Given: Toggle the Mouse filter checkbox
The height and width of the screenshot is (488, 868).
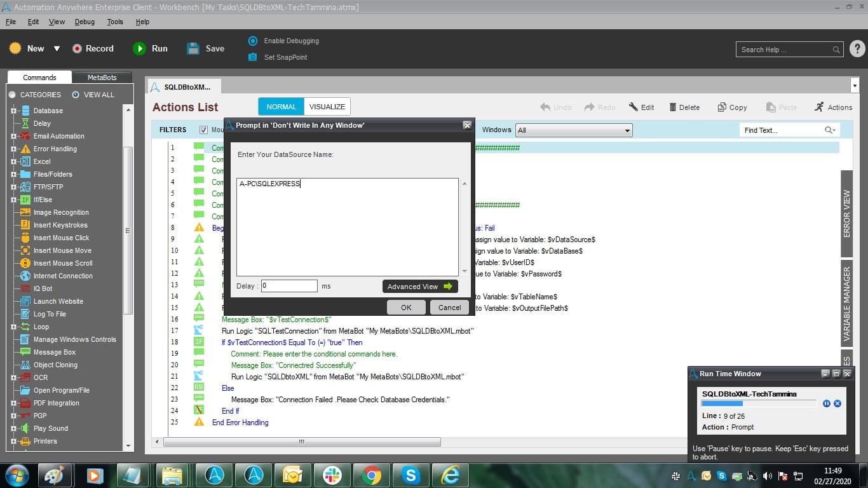Looking at the screenshot, I should tap(204, 130).
